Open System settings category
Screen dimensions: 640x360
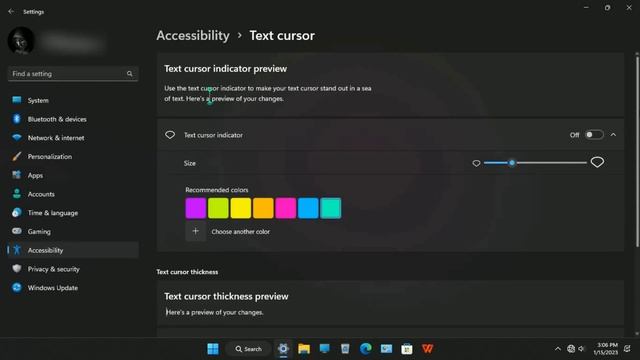point(73,100)
